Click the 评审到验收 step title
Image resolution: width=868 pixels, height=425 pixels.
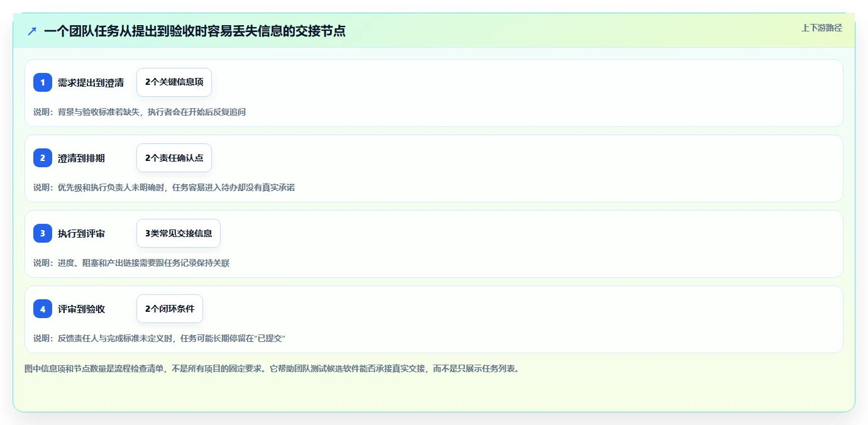pos(81,309)
